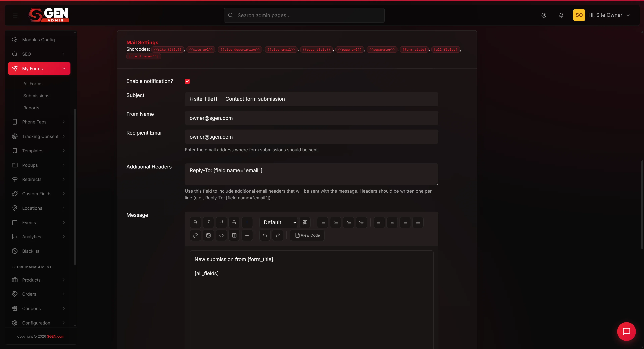Click the [all_fields] shortcode tag
This screenshot has height=349, width=644.
click(445, 49)
